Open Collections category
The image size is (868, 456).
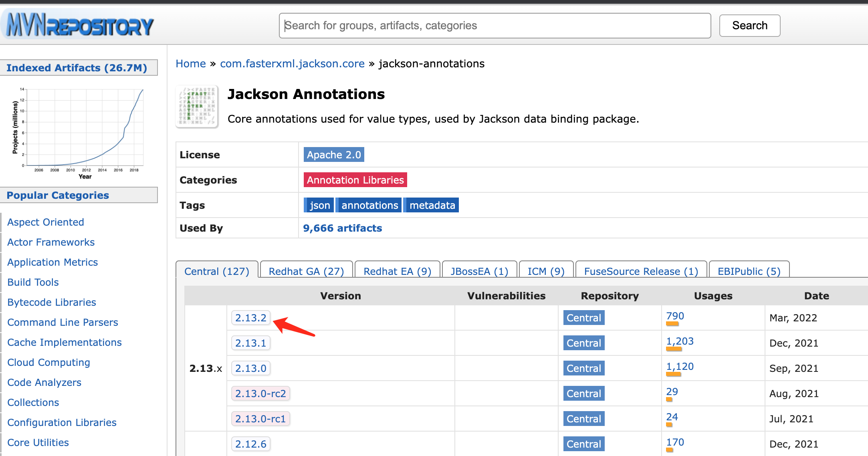point(33,402)
